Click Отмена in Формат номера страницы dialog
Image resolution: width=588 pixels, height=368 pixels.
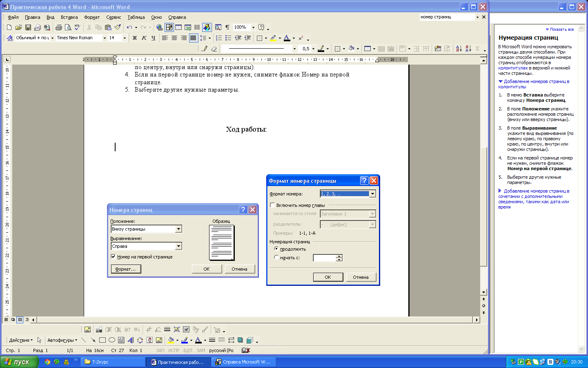[x=361, y=277]
